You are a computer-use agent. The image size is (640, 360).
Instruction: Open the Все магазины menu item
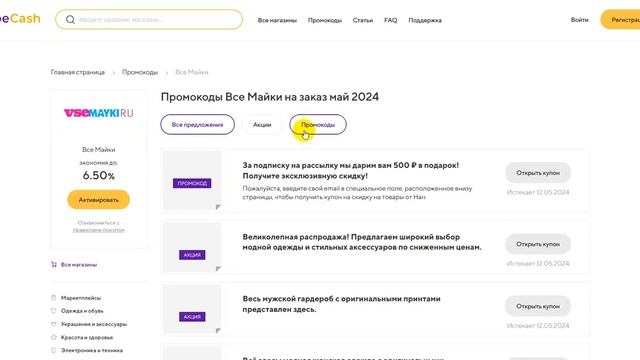[x=277, y=20]
